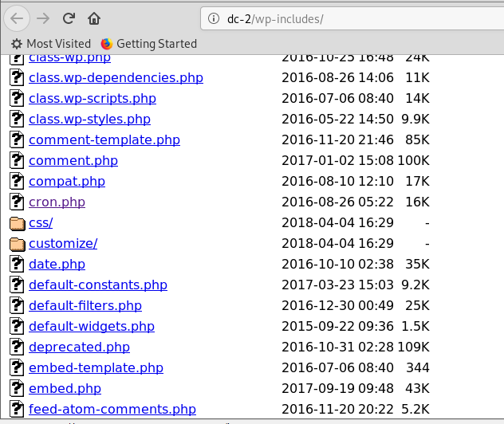Click the Forward navigation arrow
Screen dimensions: 504x424
click(x=44, y=18)
